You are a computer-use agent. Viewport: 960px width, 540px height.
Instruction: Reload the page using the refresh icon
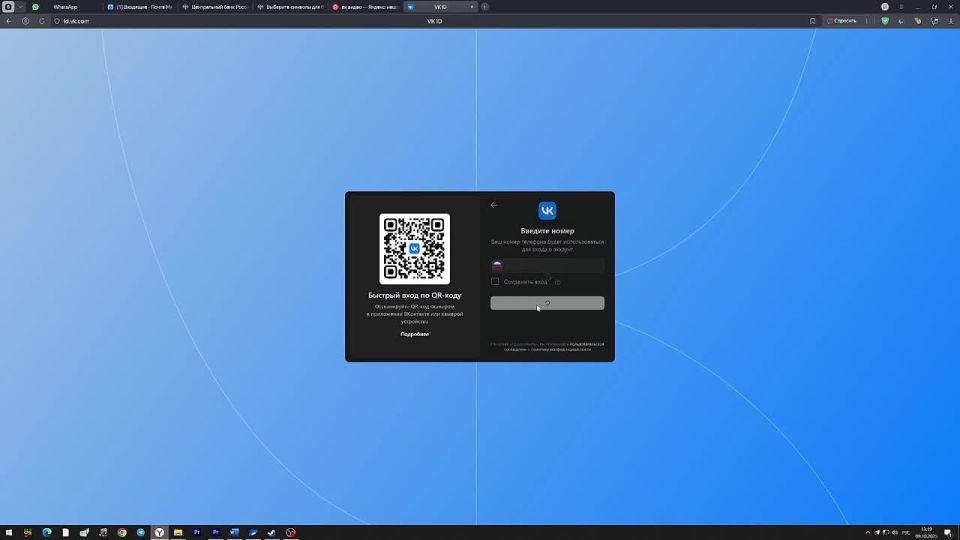coord(42,20)
